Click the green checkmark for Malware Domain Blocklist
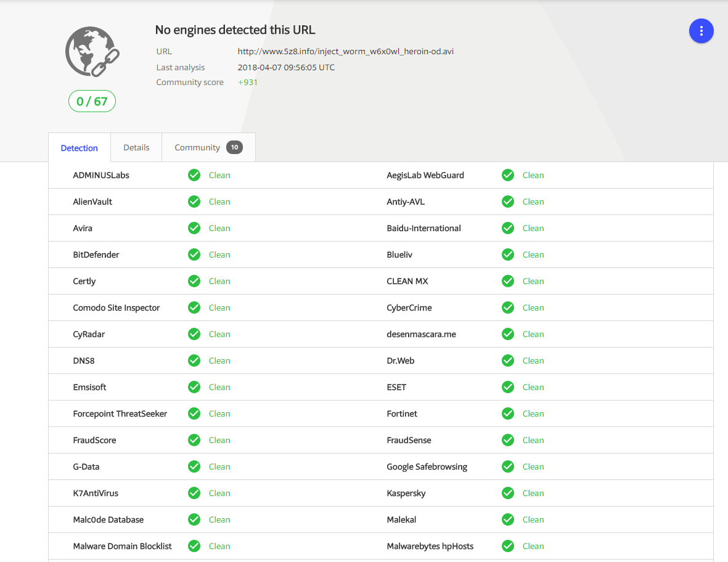This screenshot has height=562, width=728. click(x=194, y=545)
